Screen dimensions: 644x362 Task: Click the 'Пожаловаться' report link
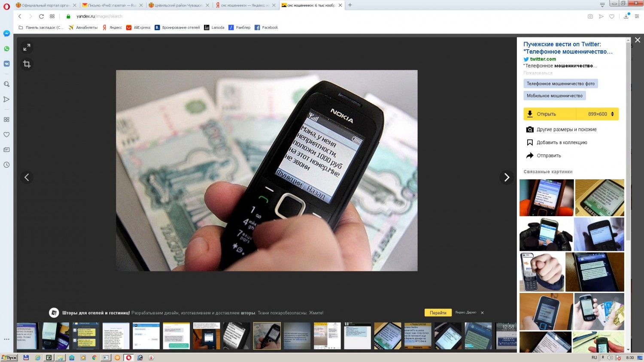pos(538,73)
